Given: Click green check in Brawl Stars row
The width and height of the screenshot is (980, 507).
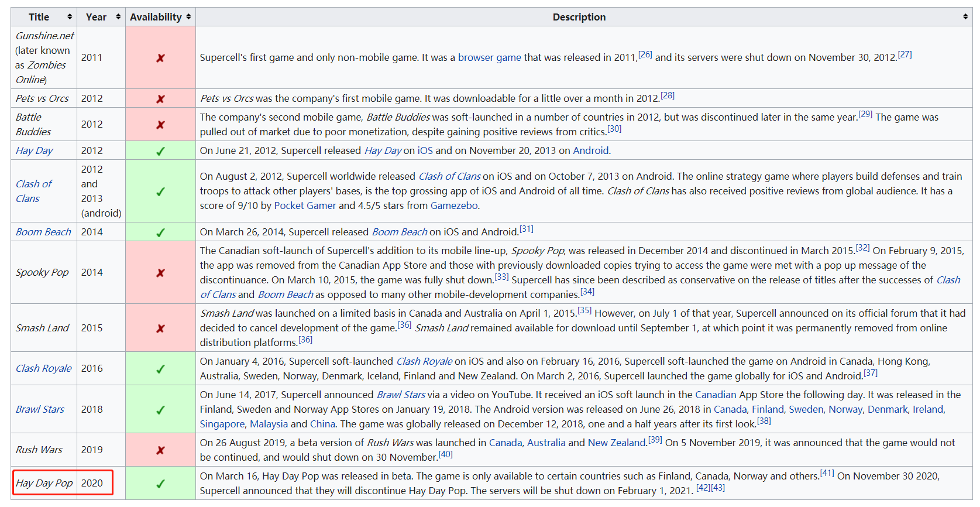Looking at the screenshot, I should (160, 410).
